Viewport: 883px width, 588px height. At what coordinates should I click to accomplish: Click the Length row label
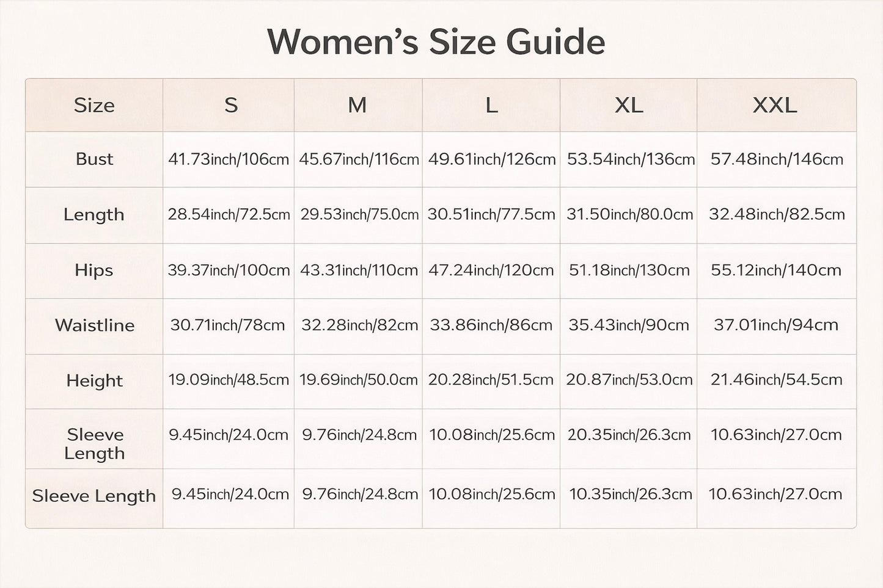point(94,214)
